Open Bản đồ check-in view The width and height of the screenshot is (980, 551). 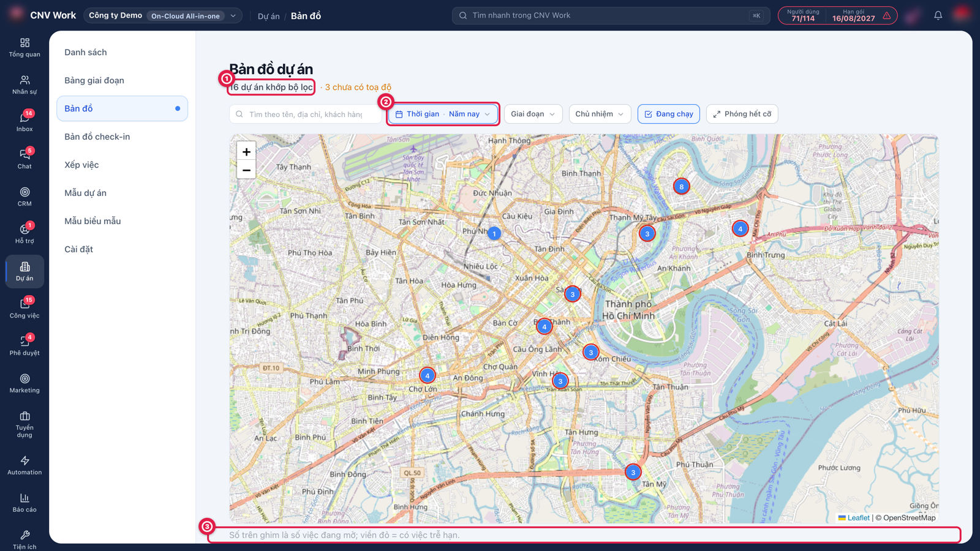122,137
